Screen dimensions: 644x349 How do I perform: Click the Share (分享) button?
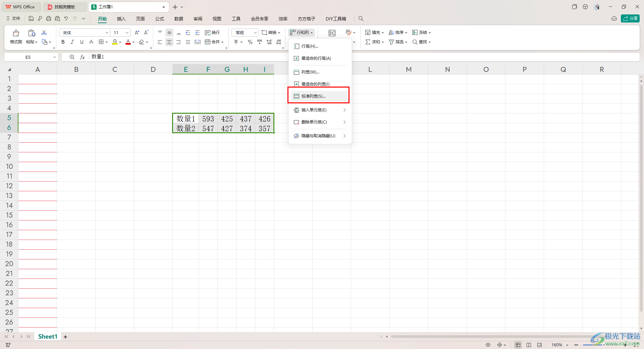pyautogui.click(x=630, y=18)
